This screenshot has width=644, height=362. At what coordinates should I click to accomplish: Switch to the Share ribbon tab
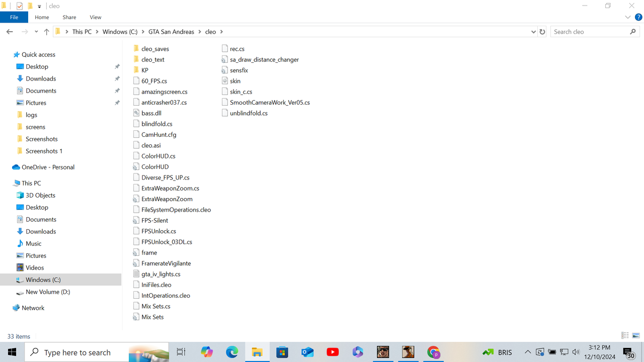coord(69,17)
